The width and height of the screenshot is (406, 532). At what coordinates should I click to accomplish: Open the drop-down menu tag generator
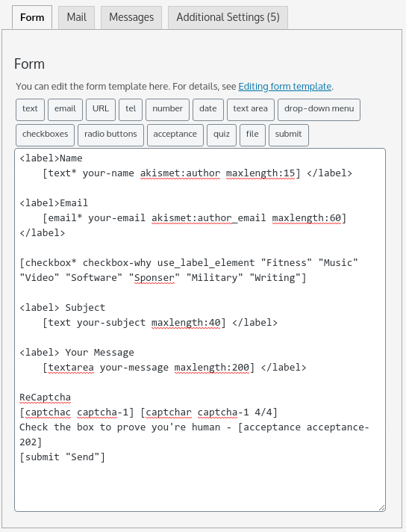coord(319,110)
